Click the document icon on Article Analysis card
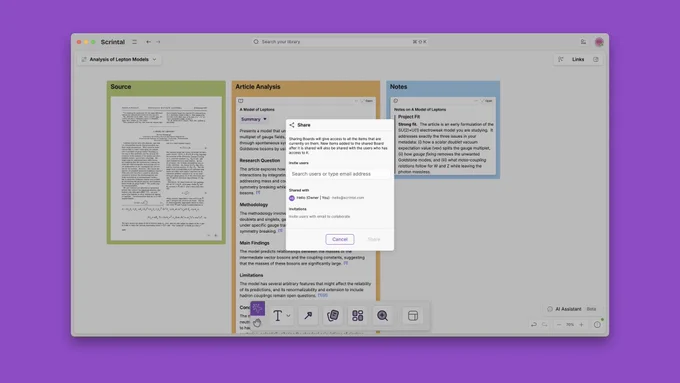The image size is (680, 383). pyautogui.click(x=241, y=101)
